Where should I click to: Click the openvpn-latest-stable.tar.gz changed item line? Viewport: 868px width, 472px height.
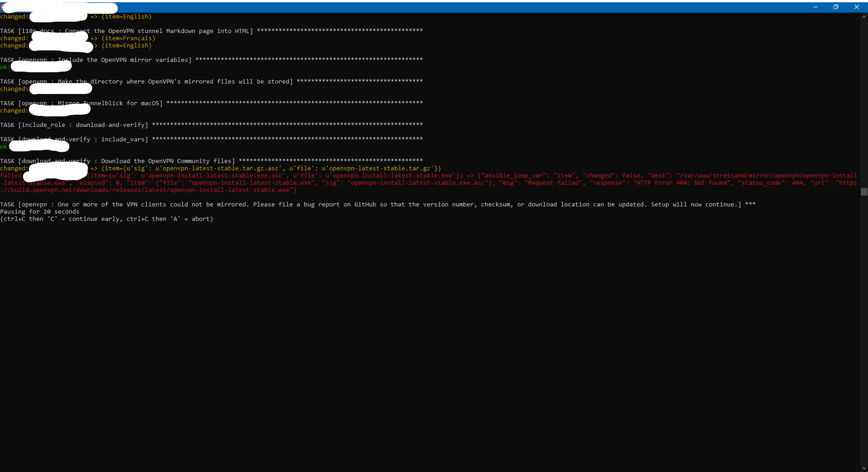click(x=221, y=168)
